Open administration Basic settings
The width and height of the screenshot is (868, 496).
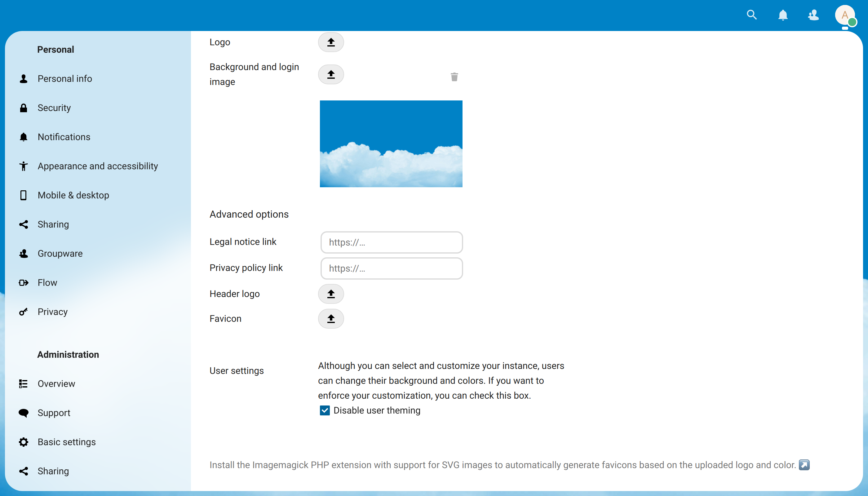point(66,442)
